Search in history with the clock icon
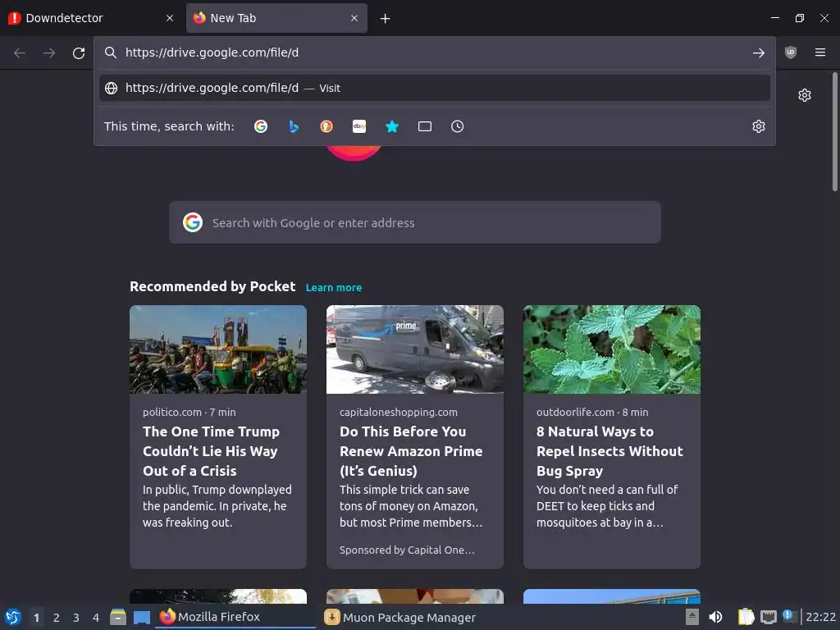 (457, 126)
